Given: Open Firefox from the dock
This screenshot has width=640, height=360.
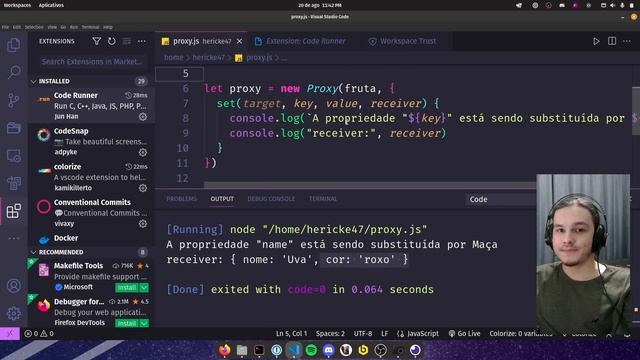Looking at the screenshot, I should pos(224,350).
